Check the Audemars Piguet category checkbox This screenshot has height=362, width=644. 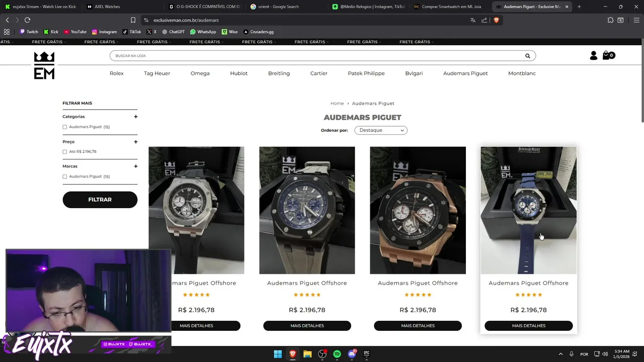coord(64,127)
